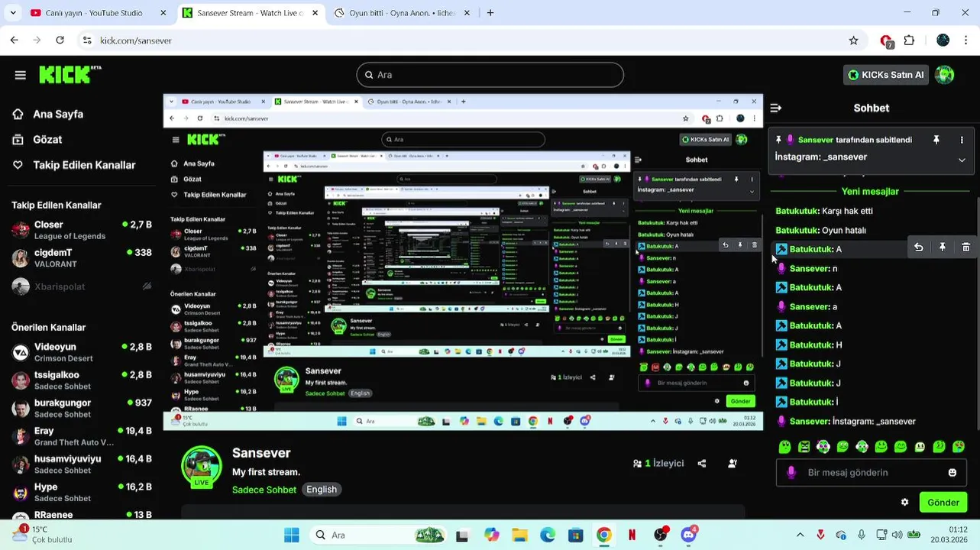Open Chrome tab search dropdown
The image size is (980, 550).
click(x=11, y=13)
